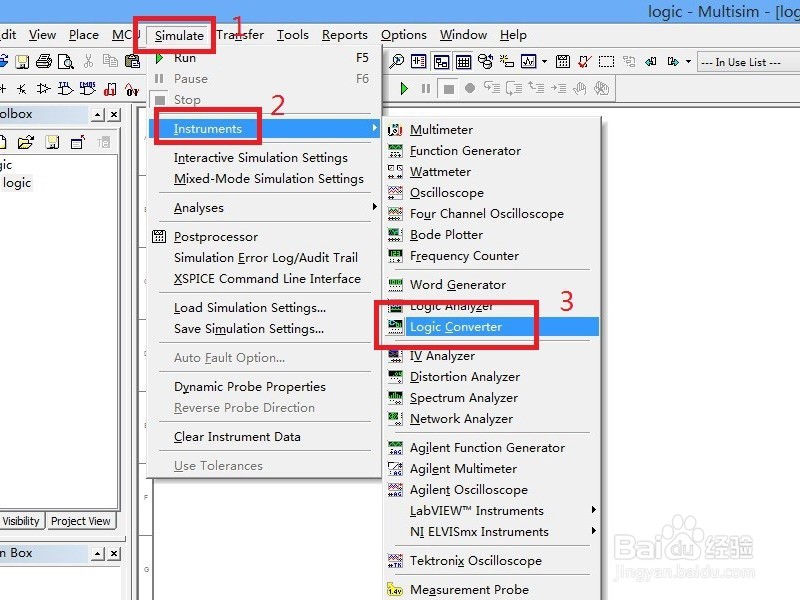The image size is (800, 600).
Task: Click the zoom magnifier toolbar icon
Action: (x=396, y=62)
